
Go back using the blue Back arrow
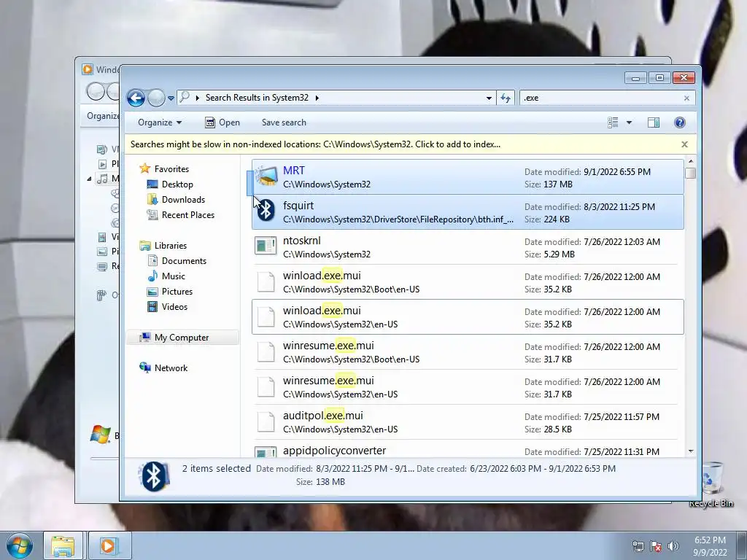[x=136, y=98]
